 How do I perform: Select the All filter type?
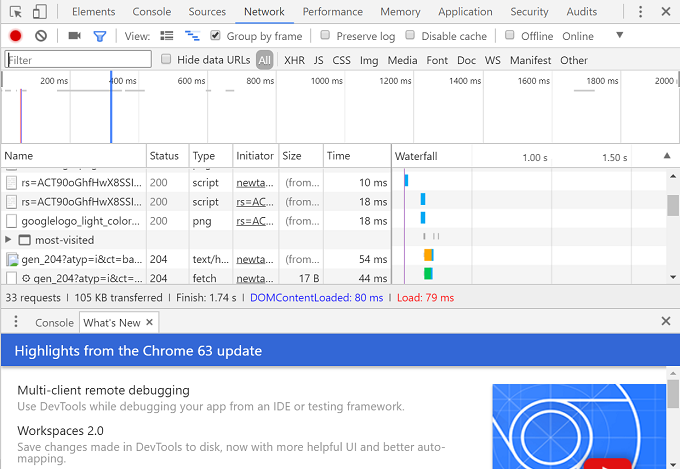click(265, 60)
